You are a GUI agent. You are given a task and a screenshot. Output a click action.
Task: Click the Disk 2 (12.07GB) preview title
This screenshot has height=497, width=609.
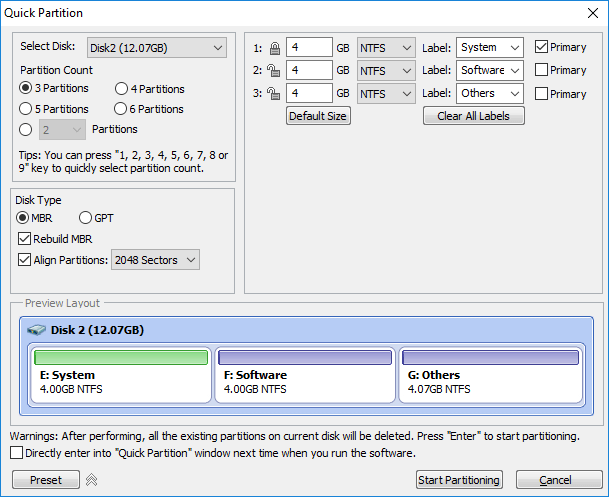(97, 330)
